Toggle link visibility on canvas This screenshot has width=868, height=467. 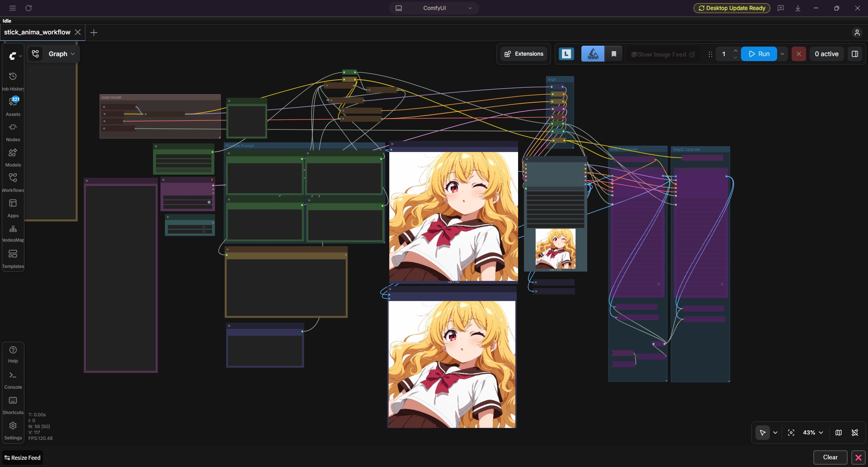point(855,433)
